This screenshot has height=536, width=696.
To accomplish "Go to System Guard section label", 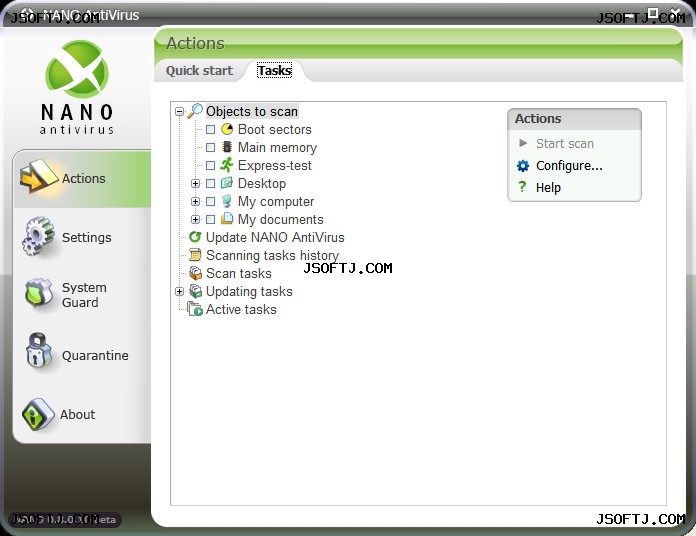I will 84,295.
